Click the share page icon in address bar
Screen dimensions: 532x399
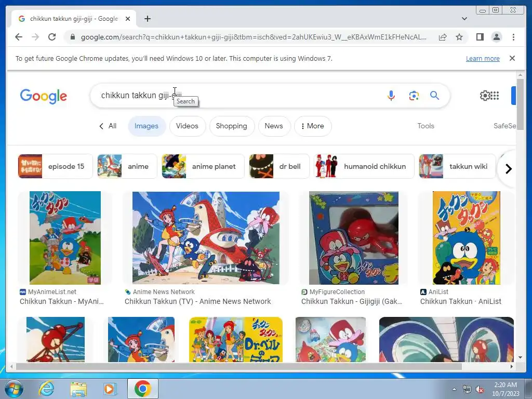[443, 37]
